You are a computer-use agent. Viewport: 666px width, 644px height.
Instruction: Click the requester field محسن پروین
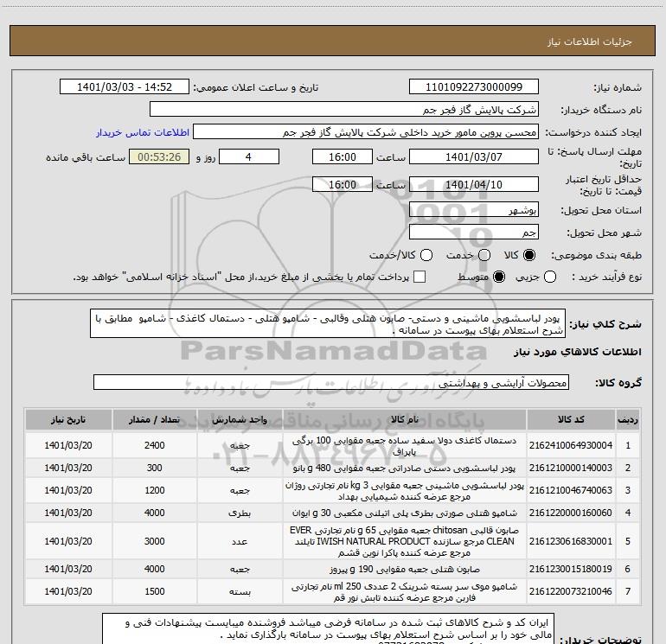366,132
